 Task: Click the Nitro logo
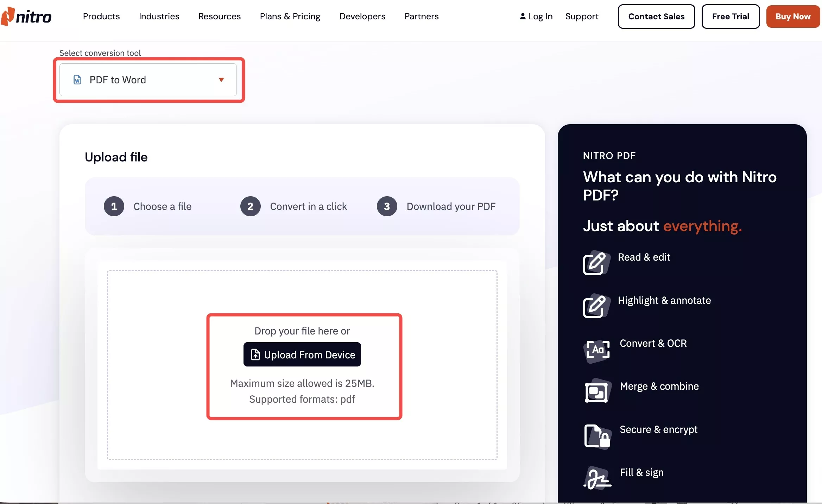click(x=26, y=16)
